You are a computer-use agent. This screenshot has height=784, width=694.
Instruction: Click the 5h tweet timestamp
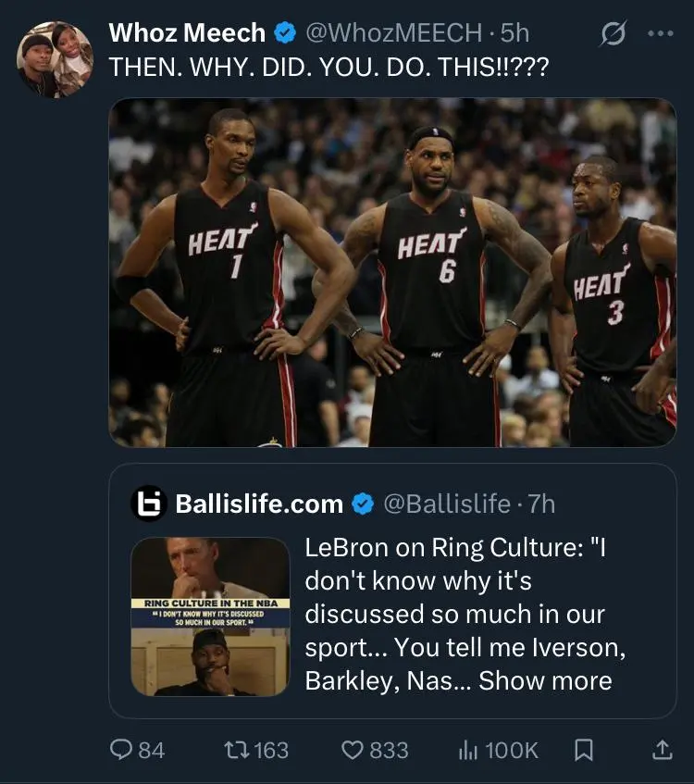click(x=514, y=34)
